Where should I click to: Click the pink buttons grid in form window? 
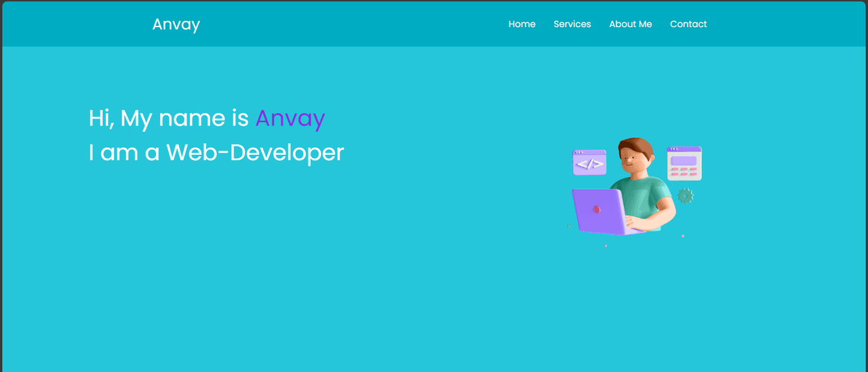click(684, 172)
